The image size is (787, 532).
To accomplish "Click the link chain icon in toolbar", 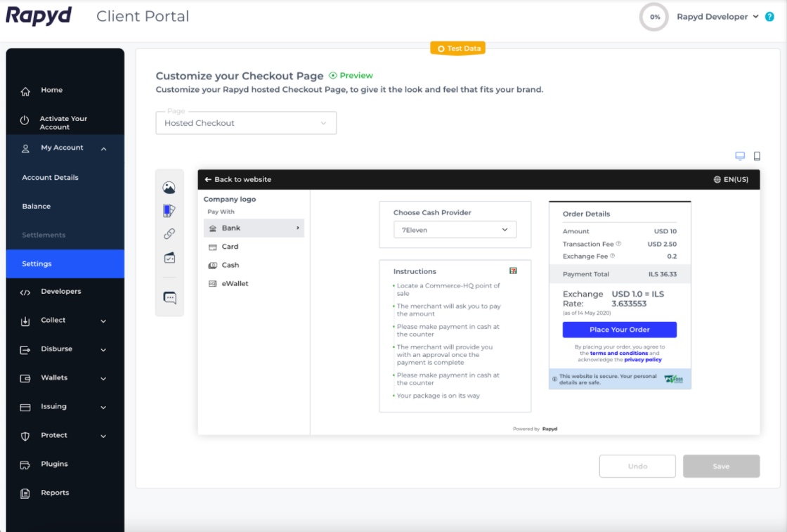I will pyautogui.click(x=169, y=234).
